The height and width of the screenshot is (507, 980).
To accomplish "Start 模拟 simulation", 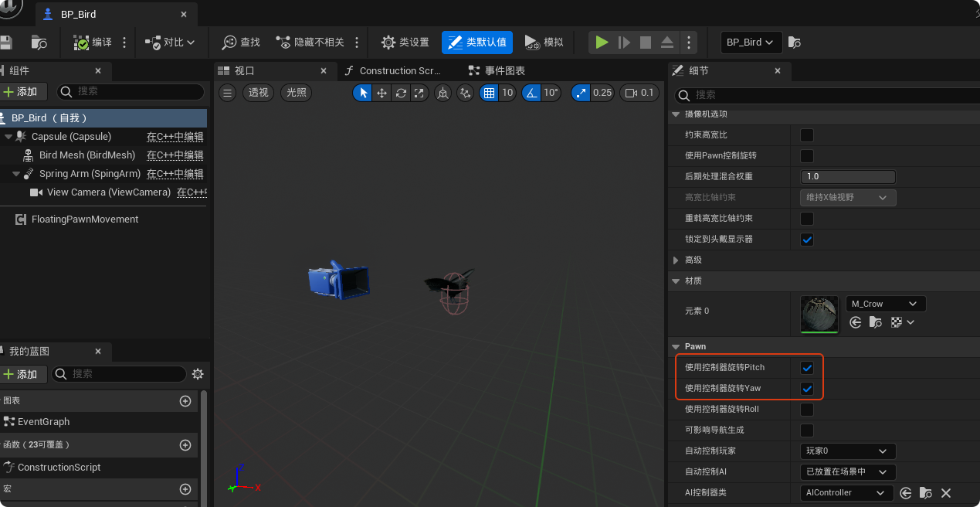I will [x=544, y=43].
